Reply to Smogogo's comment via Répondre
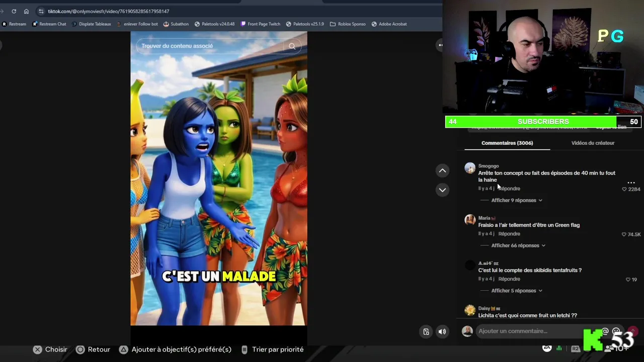 click(510, 189)
